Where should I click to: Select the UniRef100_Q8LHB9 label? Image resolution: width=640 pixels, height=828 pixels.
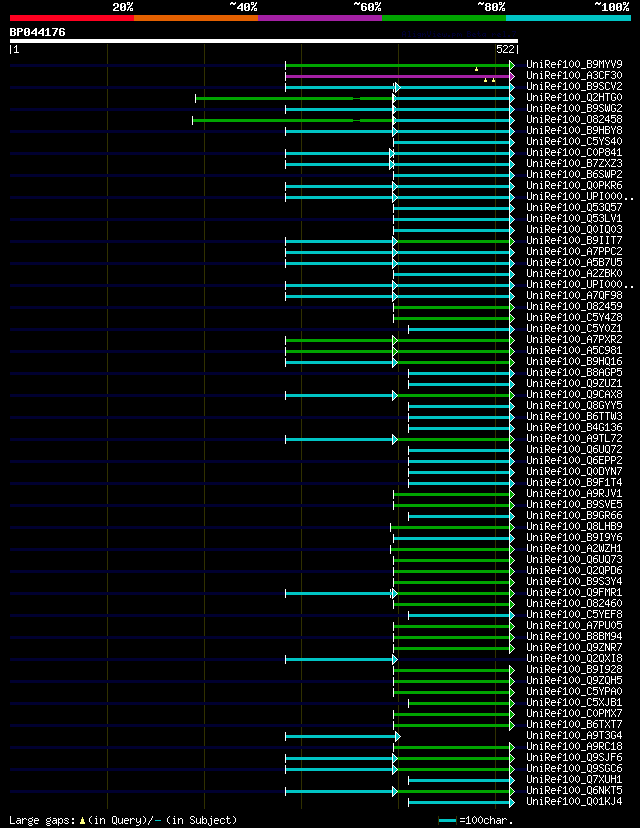point(574,526)
